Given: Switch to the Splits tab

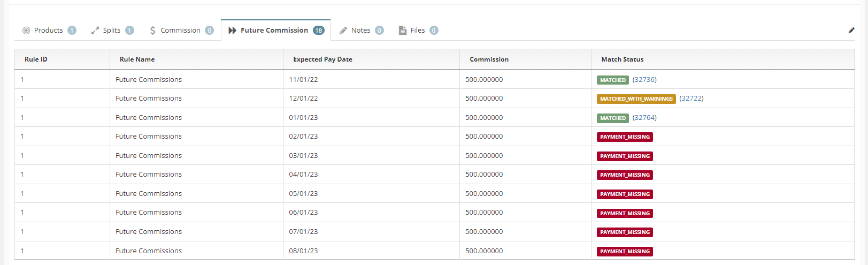Looking at the screenshot, I should coord(112,31).
